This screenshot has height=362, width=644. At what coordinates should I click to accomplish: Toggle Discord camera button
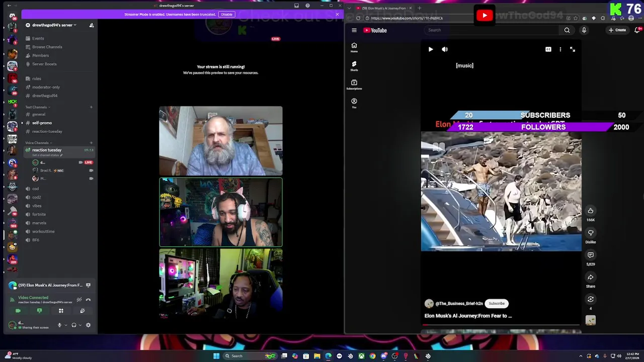18,311
